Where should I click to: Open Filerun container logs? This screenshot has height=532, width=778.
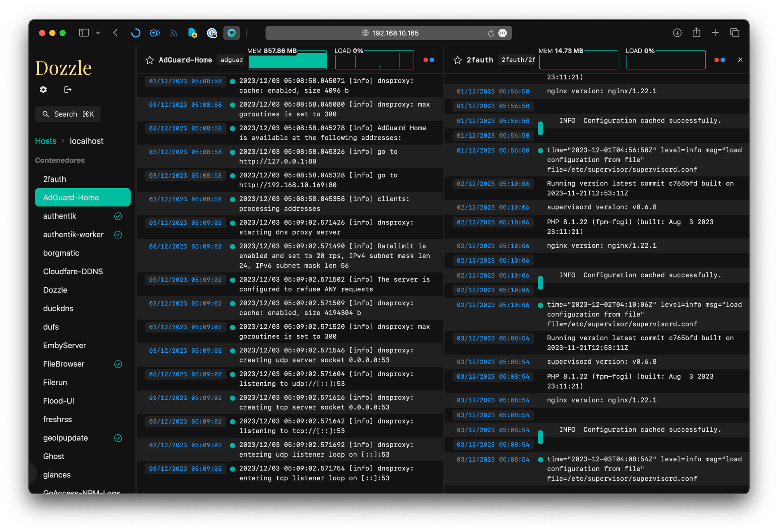(82, 382)
